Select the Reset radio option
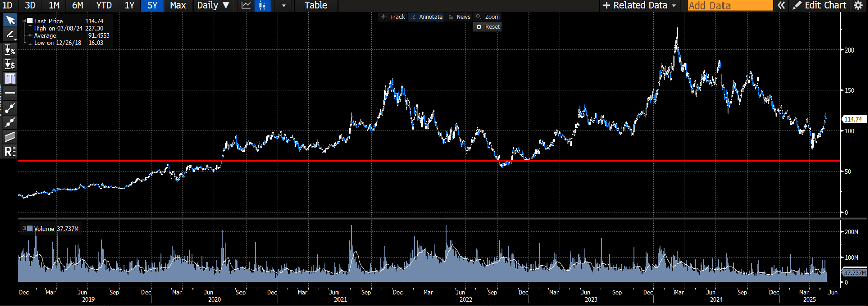This screenshot has width=868, height=306. [x=479, y=27]
